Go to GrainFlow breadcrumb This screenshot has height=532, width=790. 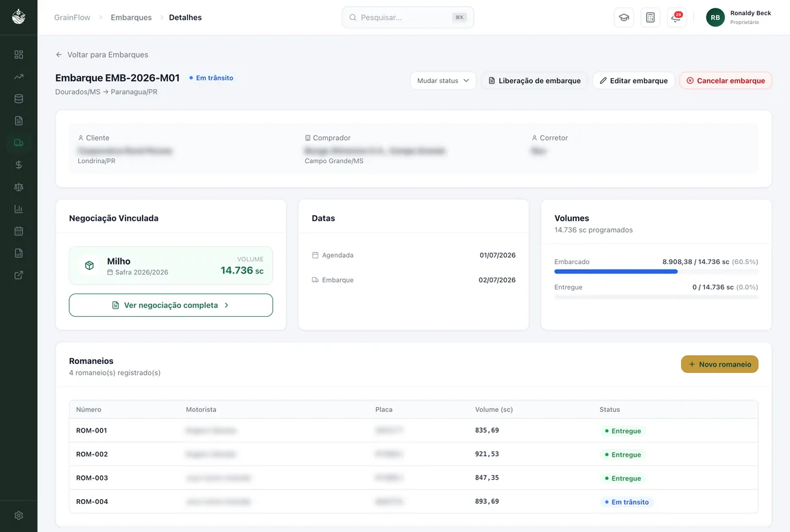(72, 17)
